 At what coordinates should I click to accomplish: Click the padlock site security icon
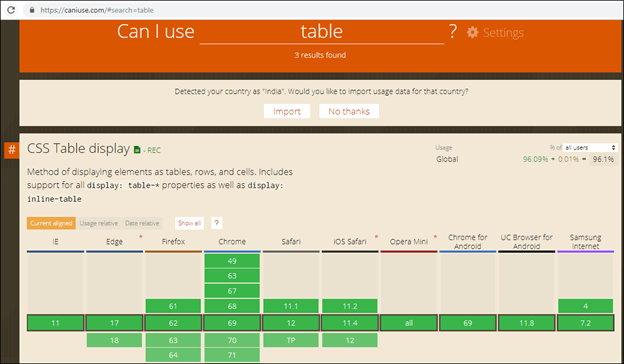click(x=32, y=10)
